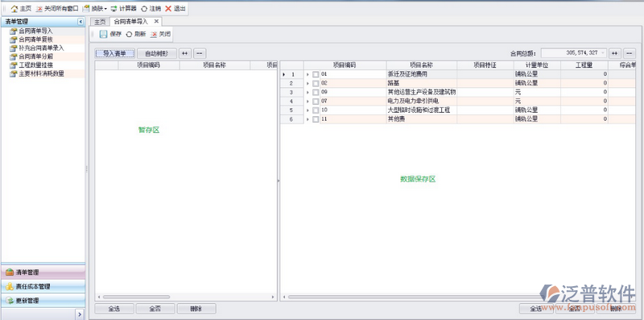Screen dimensions: 644x320
Task: Select the checkbox for row 11 其他费
Action: [316, 119]
